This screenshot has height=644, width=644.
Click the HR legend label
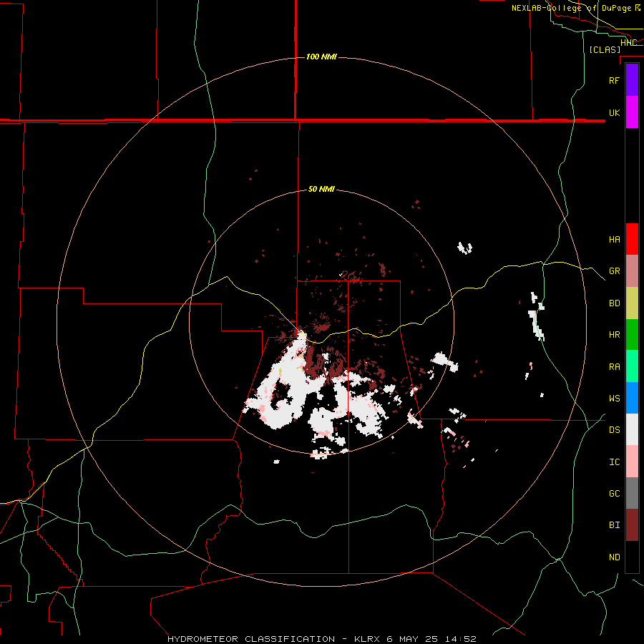tap(614, 335)
